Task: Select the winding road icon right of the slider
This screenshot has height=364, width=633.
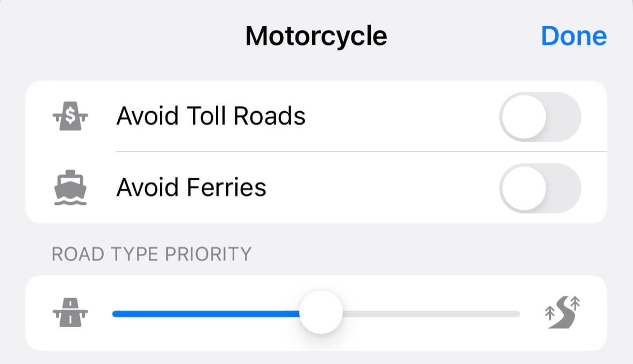Action: [562, 313]
